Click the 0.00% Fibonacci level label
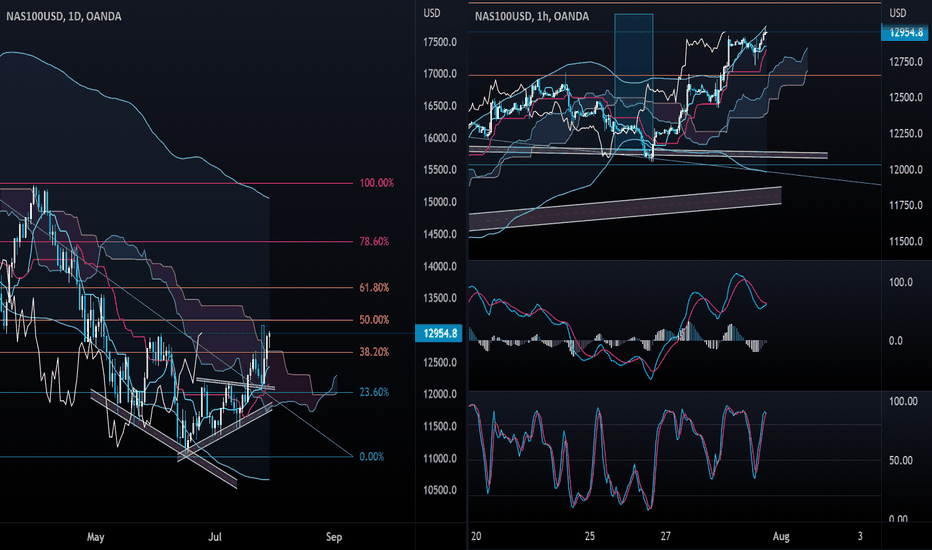The width and height of the screenshot is (932, 550). click(x=371, y=457)
